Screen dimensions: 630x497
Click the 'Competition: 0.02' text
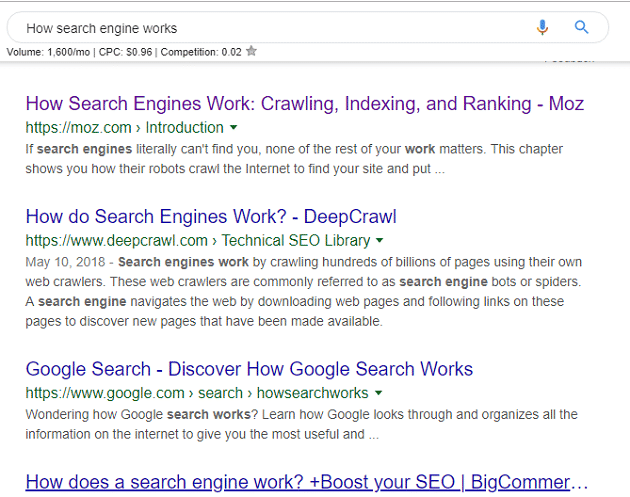pyautogui.click(x=201, y=52)
